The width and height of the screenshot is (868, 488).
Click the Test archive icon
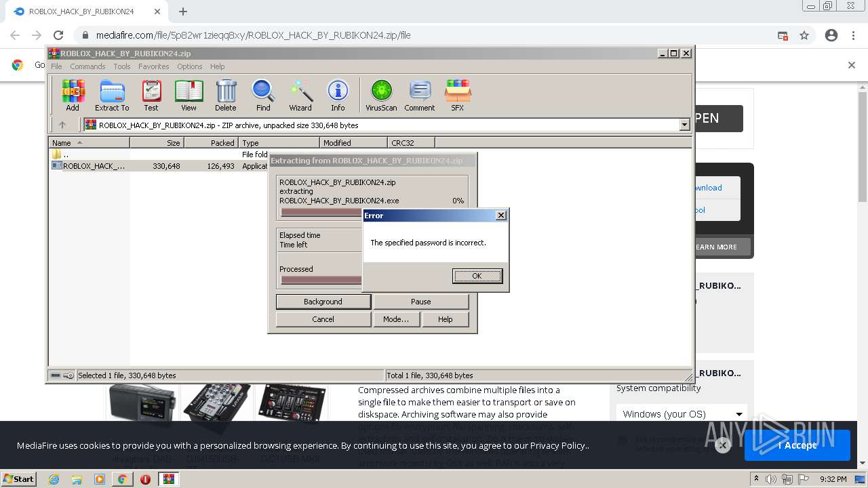coord(151,96)
